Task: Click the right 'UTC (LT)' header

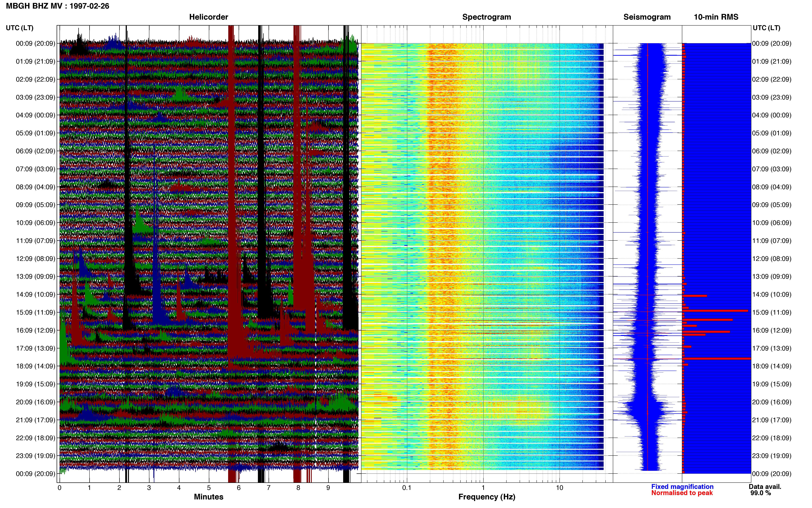Action: (x=766, y=28)
